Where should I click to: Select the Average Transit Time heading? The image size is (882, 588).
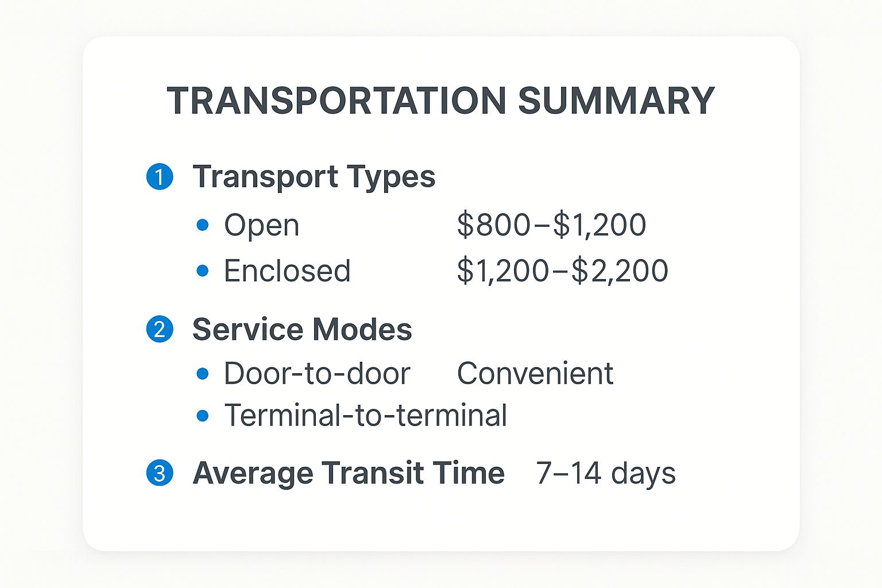[349, 473]
